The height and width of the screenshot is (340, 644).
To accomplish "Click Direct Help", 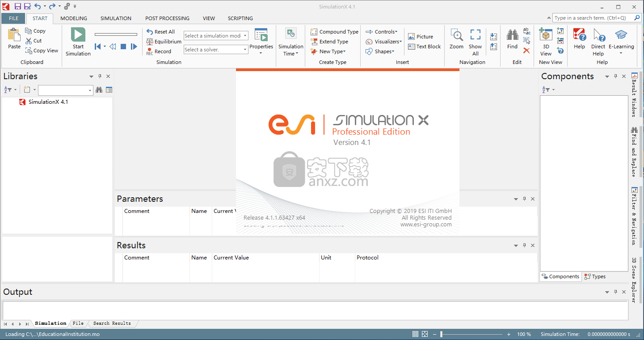I will coord(598,42).
